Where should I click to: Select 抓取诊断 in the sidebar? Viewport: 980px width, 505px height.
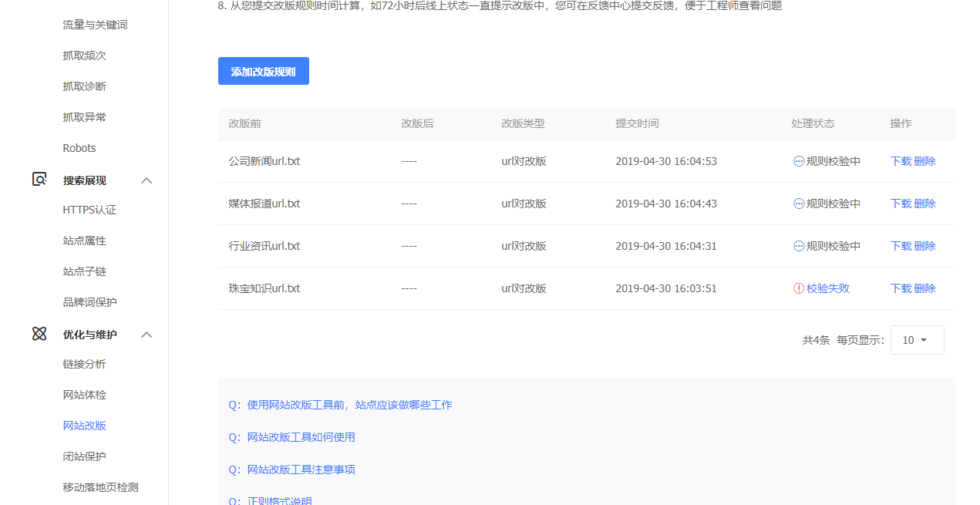[85, 86]
